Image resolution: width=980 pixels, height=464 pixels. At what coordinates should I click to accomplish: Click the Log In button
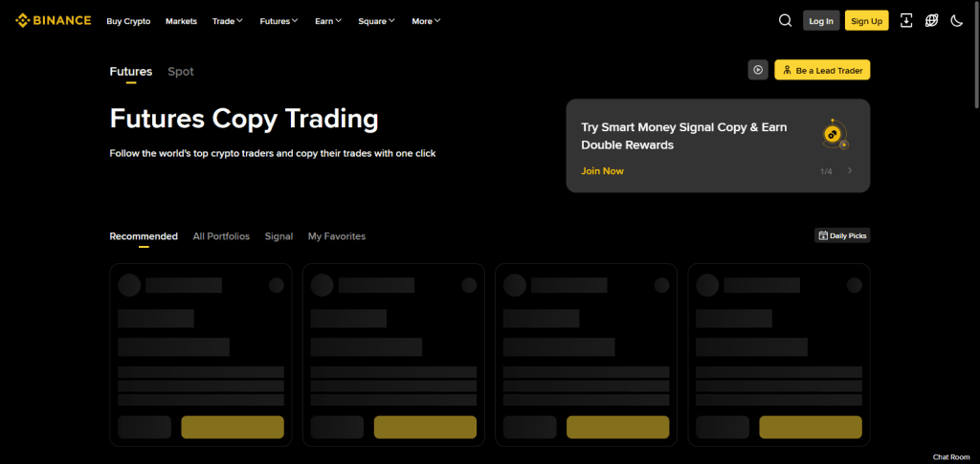coord(821,21)
